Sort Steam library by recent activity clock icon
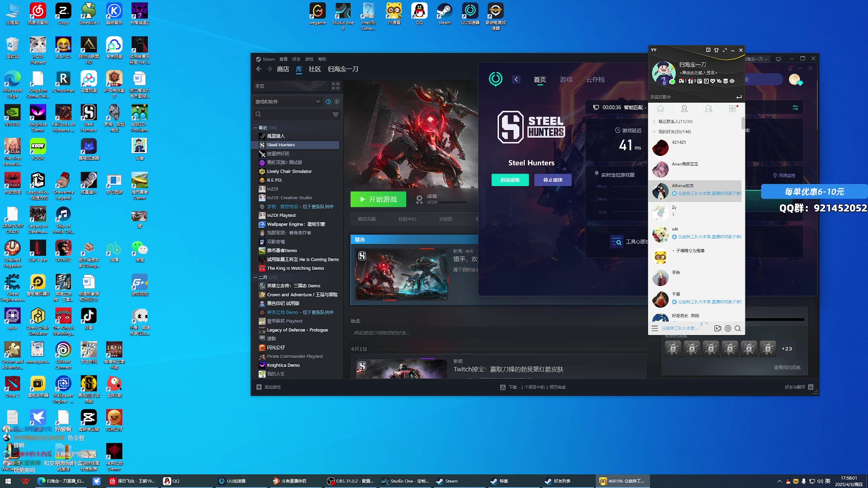Screen dimensions: 868x488 coord(328,102)
